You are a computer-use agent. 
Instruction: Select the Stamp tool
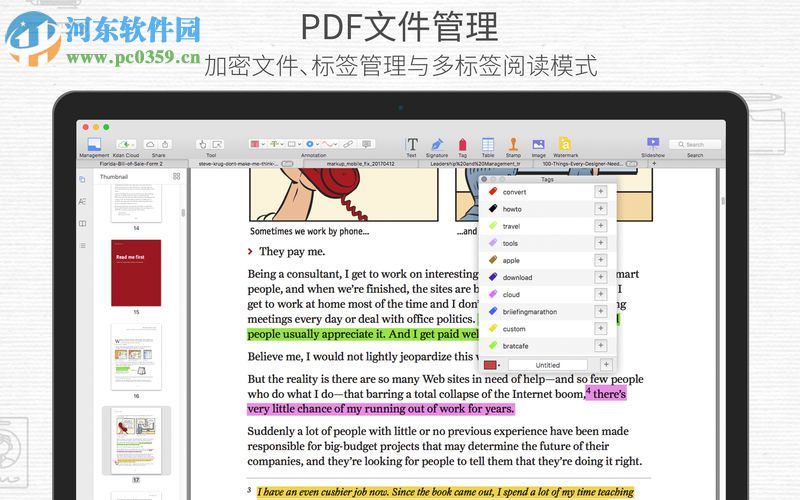tap(513, 144)
